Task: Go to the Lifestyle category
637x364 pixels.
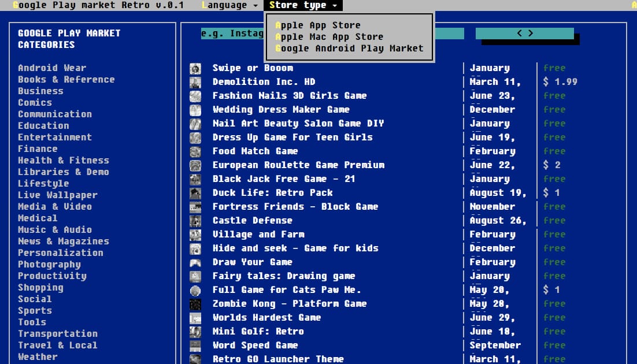Action: pyautogui.click(x=43, y=184)
